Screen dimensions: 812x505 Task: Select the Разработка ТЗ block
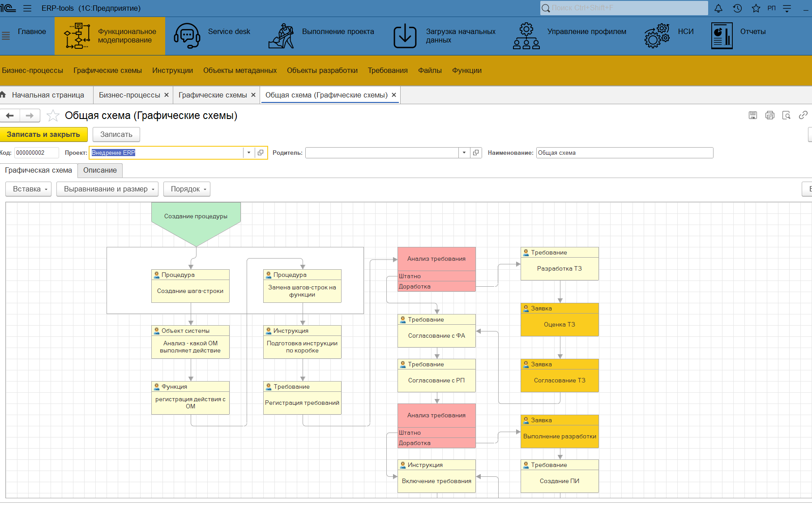(x=560, y=263)
